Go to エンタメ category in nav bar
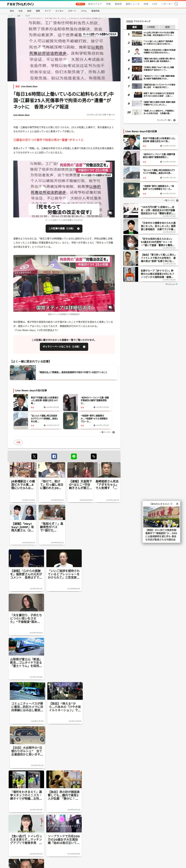Screen dimensions: 186x868 (x=59, y=11)
